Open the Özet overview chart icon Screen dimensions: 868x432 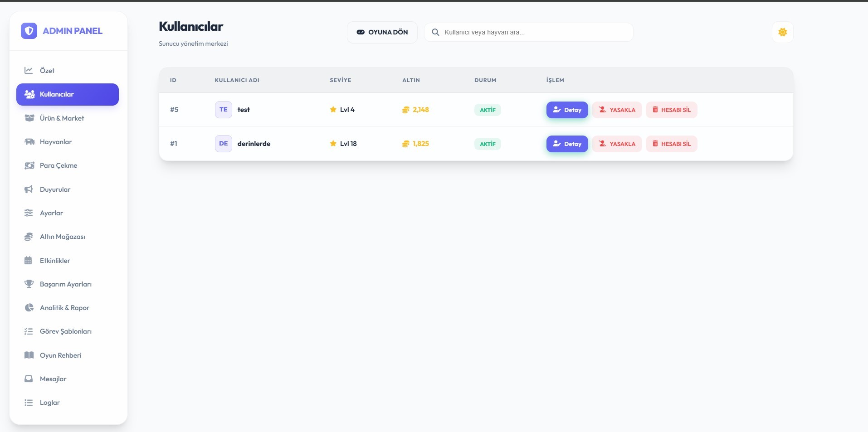tap(29, 70)
